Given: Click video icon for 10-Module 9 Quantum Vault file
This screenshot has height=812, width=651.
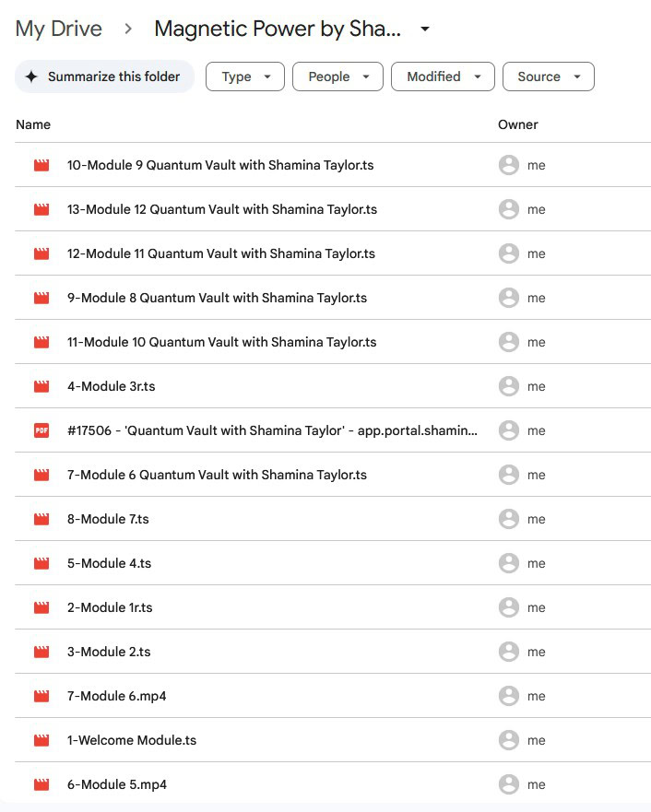Looking at the screenshot, I should [41, 165].
